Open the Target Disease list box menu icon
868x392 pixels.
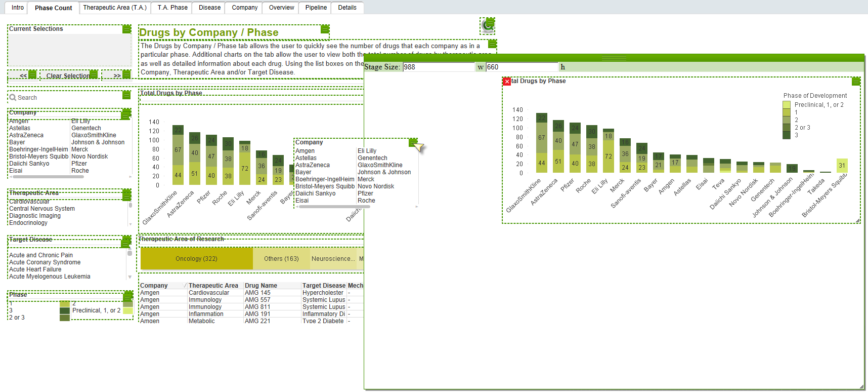click(126, 244)
